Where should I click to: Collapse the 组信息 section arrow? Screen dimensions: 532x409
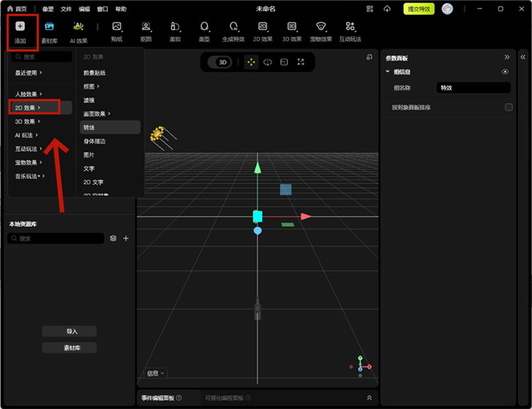pos(387,72)
